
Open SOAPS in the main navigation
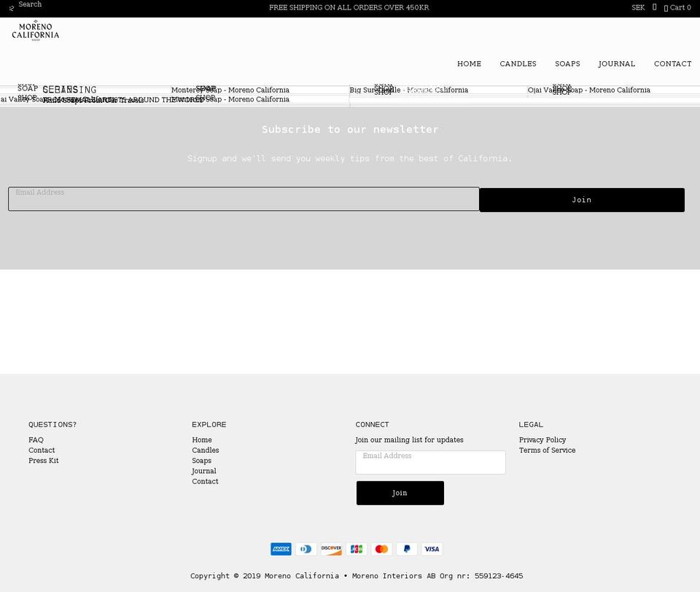click(567, 64)
